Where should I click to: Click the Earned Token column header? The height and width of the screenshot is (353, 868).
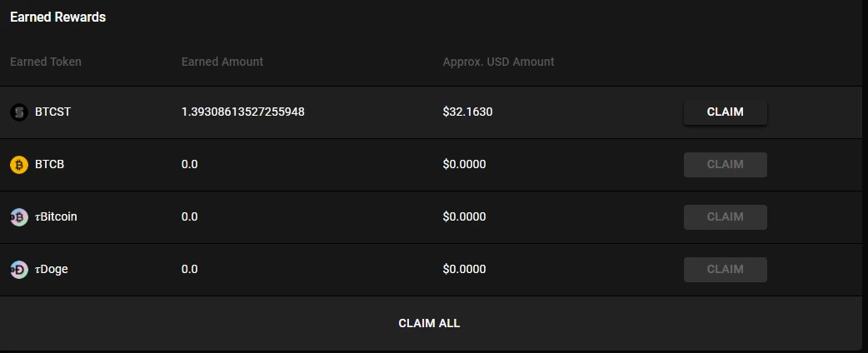(45, 62)
